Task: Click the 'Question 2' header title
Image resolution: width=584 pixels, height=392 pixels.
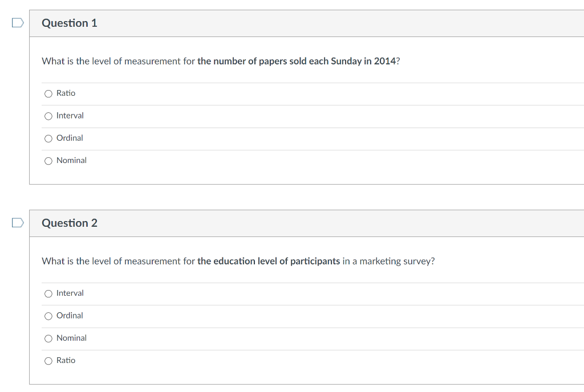Action: [x=69, y=223]
